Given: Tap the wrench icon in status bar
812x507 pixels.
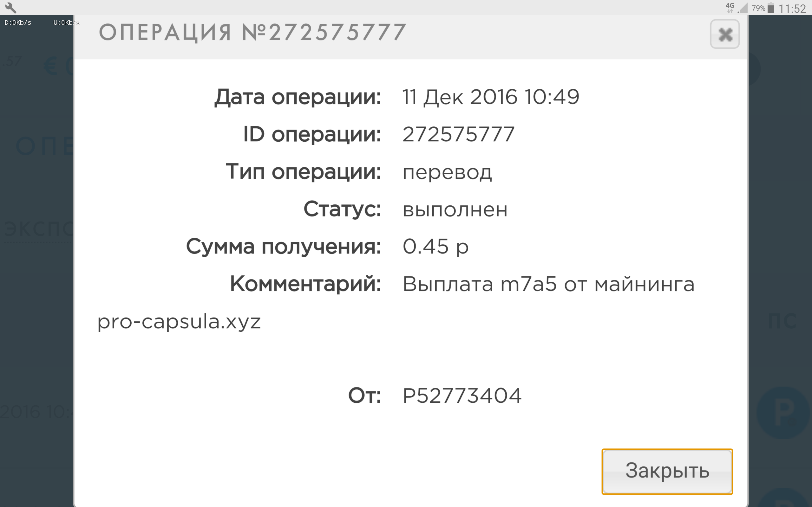Looking at the screenshot, I should click(x=11, y=7).
